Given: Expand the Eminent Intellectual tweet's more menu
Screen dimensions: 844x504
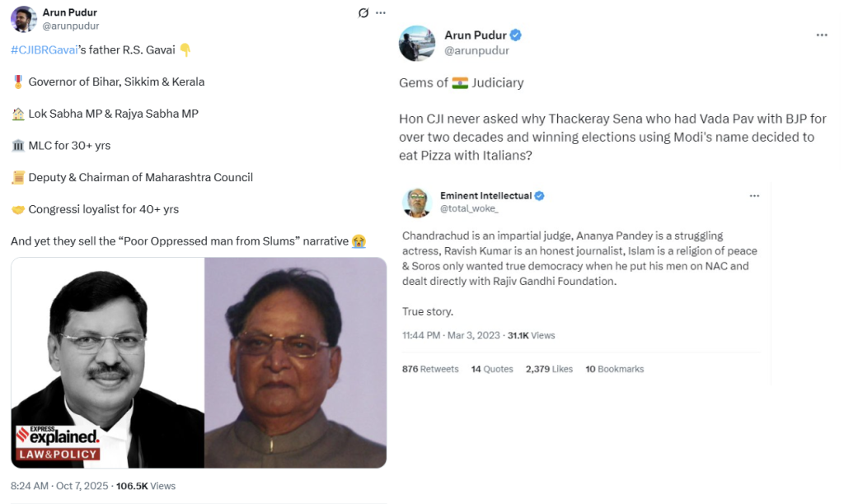Looking at the screenshot, I should click(x=754, y=196).
